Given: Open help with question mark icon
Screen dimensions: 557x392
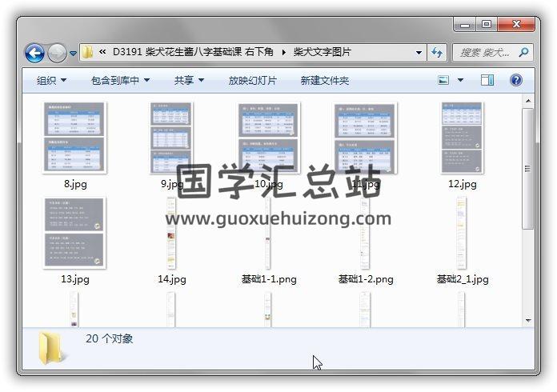Looking at the screenshot, I should click(516, 80).
